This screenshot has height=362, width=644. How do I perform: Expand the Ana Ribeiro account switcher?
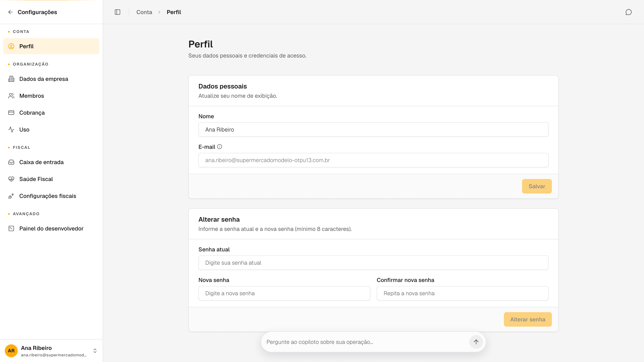coord(95,351)
